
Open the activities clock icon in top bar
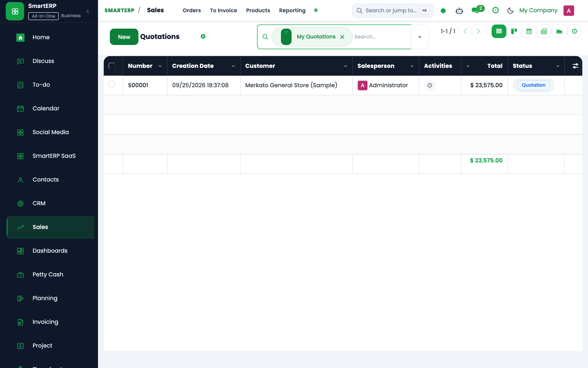pos(495,10)
